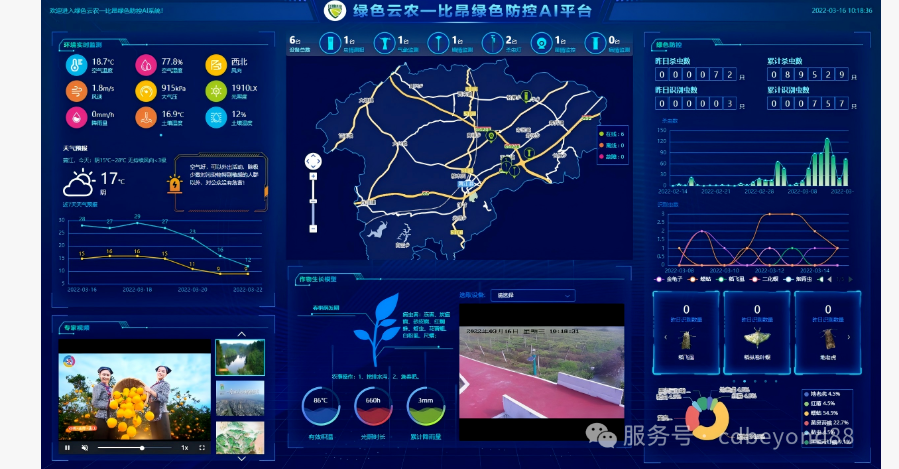Select the river landscape video thumbnail
This screenshot has width=899, height=469.
tap(240, 357)
